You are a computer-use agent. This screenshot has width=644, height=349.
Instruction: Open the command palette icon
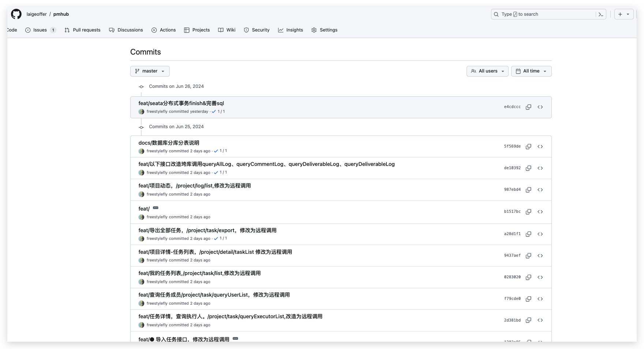[600, 14]
